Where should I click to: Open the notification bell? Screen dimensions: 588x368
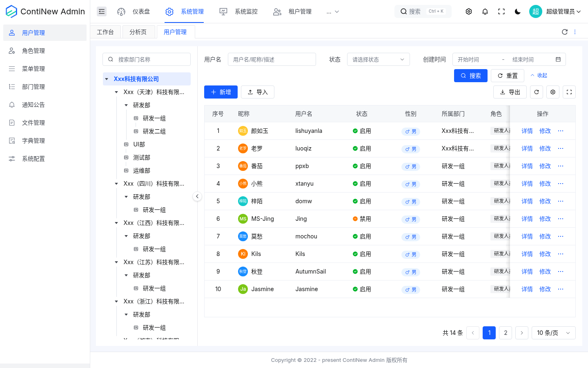coord(485,11)
